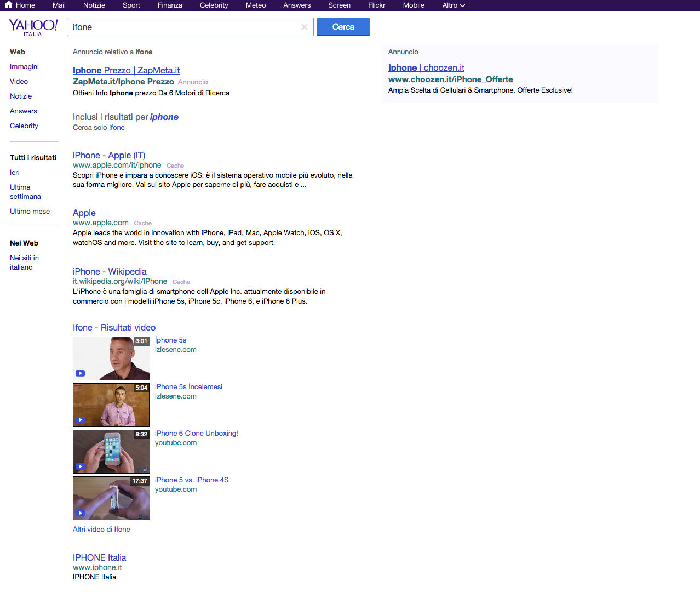Open IPHONE Italia result
700x592 pixels.
coord(99,557)
